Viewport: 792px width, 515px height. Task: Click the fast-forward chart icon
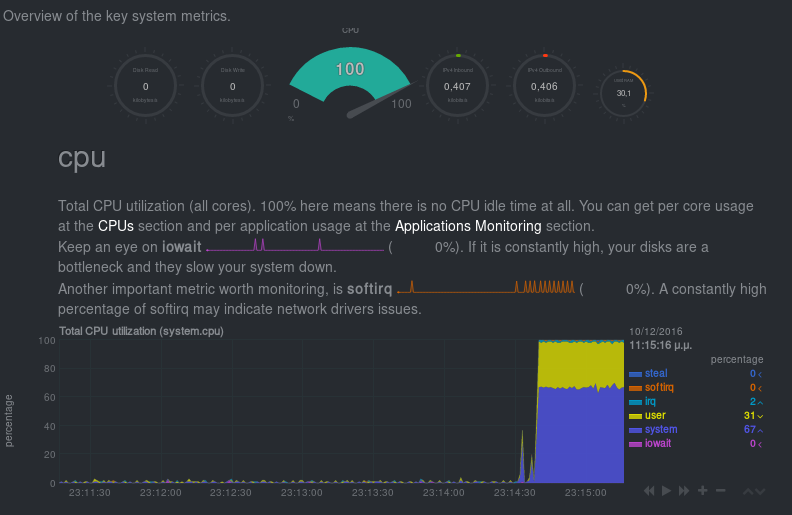[x=684, y=491]
